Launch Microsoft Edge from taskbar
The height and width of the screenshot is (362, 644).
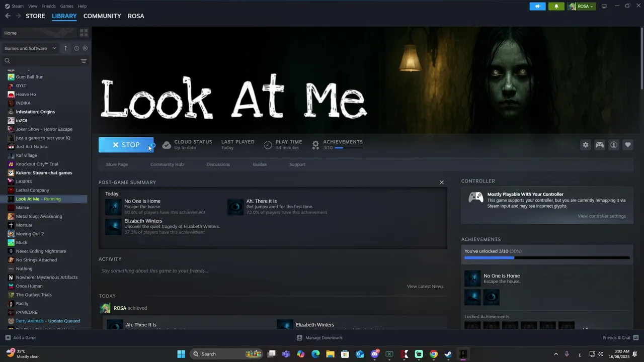[x=315, y=354]
